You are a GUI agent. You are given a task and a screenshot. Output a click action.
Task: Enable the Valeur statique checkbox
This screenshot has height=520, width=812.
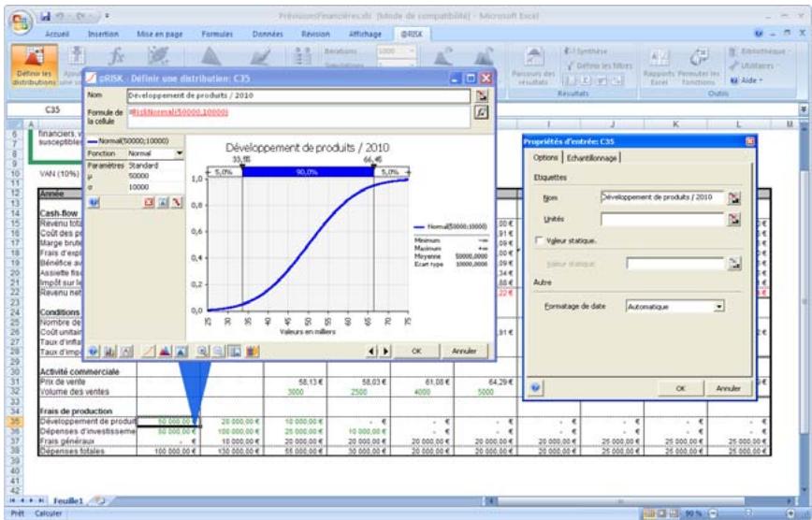tap(539, 241)
